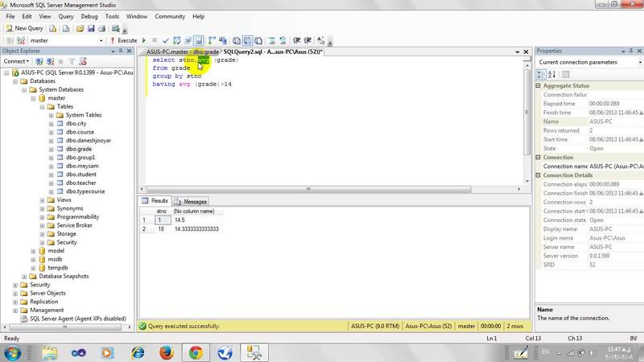Open Firefox from the taskbar
The height and width of the screenshot is (362, 644).
pyautogui.click(x=166, y=352)
